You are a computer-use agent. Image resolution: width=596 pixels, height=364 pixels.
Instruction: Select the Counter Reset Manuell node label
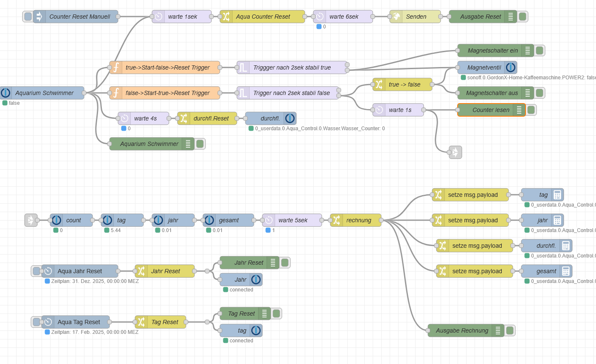(80, 17)
